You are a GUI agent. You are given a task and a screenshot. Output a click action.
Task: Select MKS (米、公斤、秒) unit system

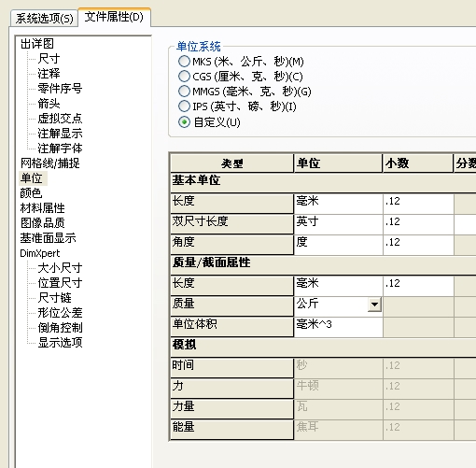click(184, 62)
